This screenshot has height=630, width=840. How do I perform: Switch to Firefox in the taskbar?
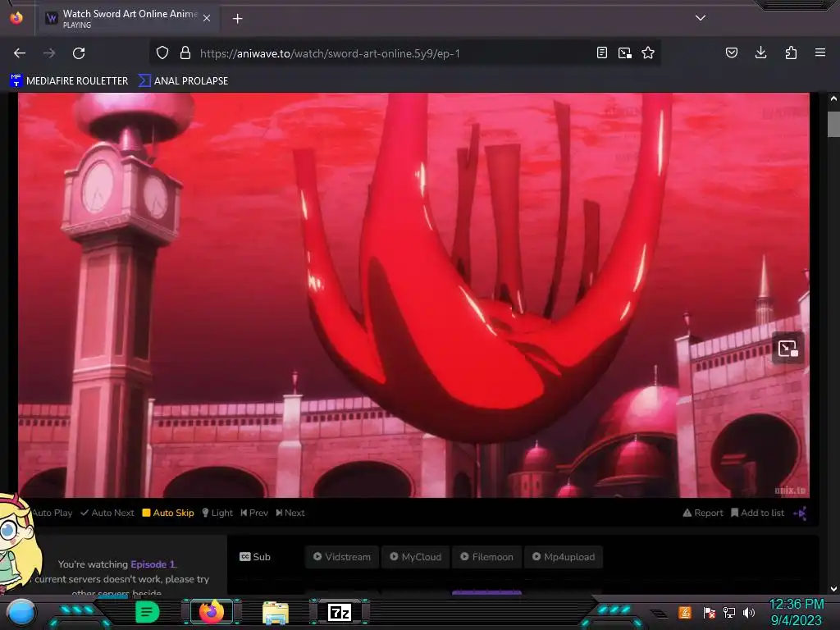tap(212, 612)
